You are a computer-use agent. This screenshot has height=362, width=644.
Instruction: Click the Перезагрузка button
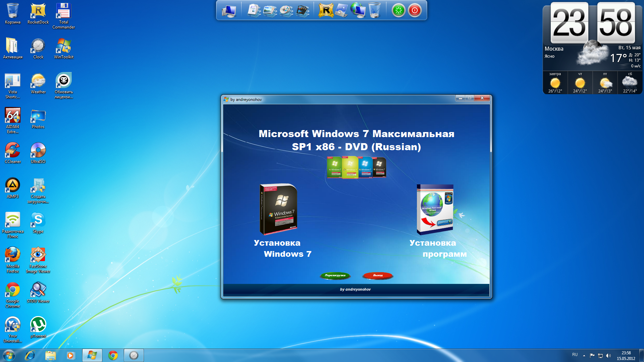335,275
